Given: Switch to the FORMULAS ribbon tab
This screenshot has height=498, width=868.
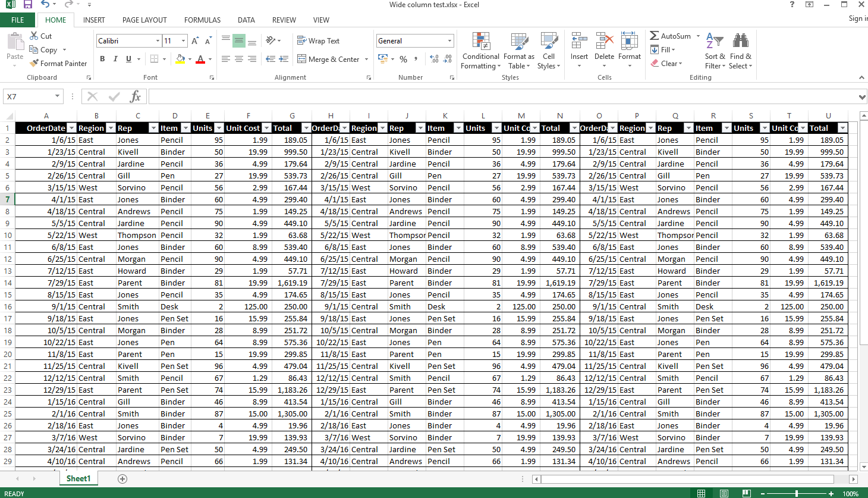Looking at the screenshot, I should (x=202, y=20).
